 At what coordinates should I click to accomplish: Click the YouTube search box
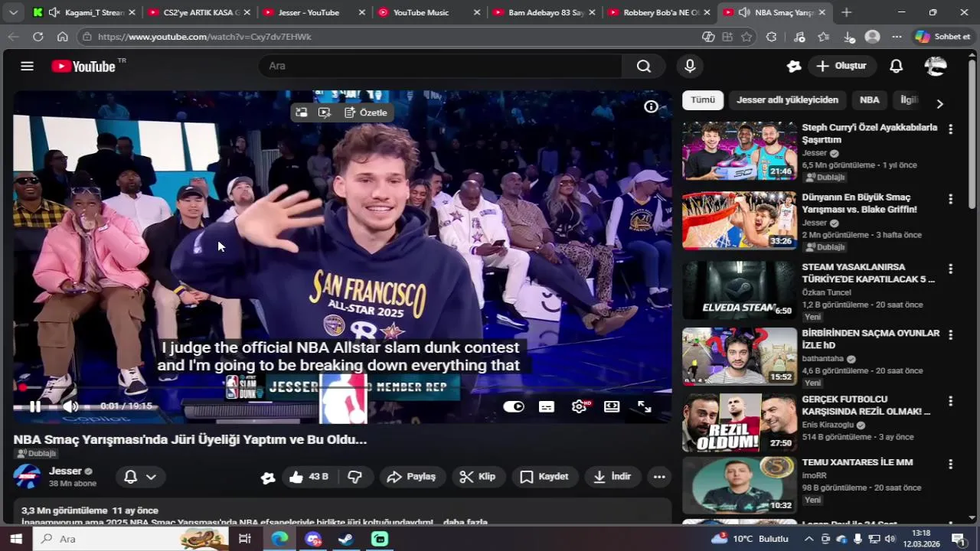440,66
